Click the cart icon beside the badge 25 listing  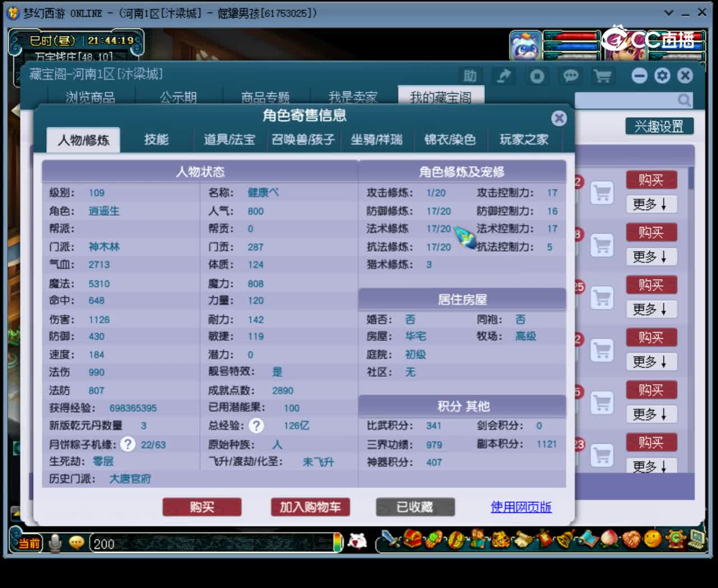(x=602, y=297)
